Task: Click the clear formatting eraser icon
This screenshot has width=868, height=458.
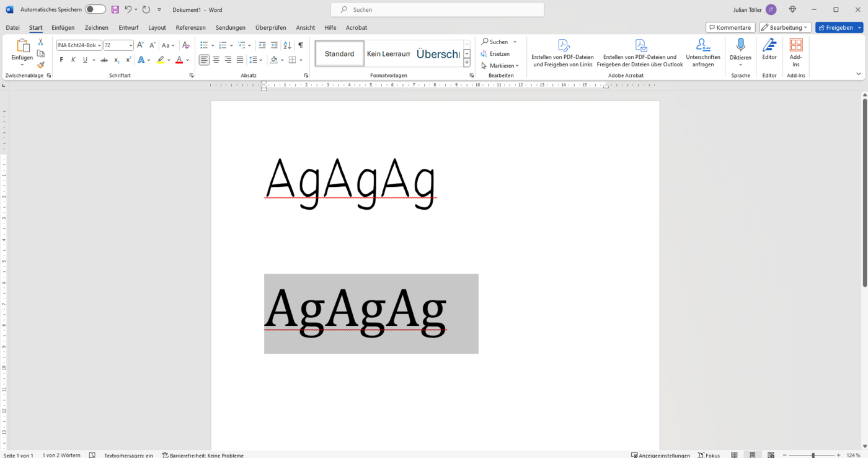Action: [x=185, y=45]
